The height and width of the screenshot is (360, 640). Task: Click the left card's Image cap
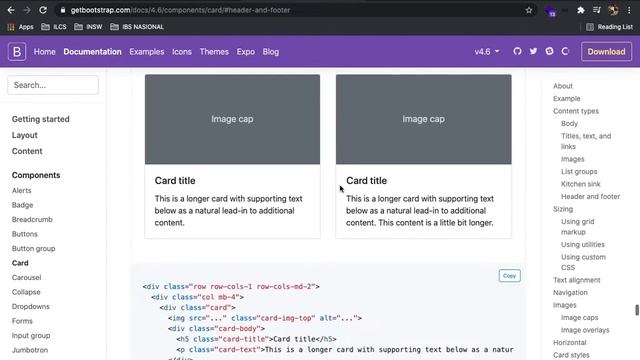[x=232, y=119]
